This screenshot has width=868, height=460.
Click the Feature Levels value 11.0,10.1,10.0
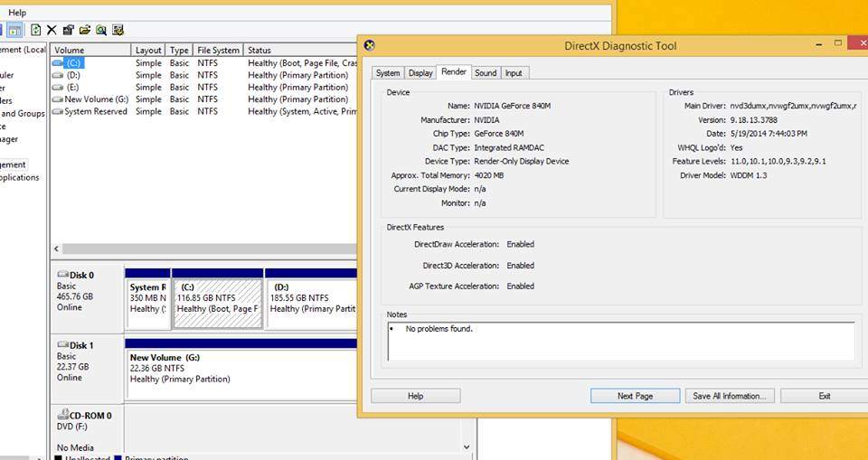(778, 162)
